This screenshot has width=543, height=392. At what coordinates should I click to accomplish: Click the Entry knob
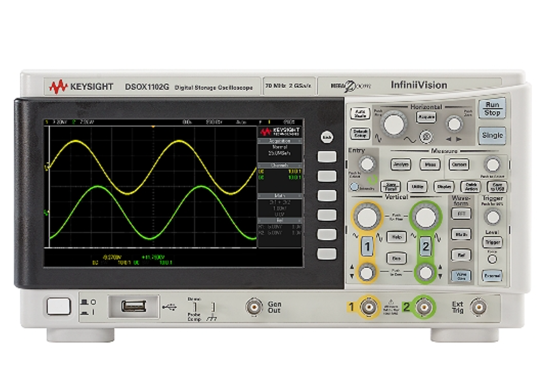click(367, 164)
